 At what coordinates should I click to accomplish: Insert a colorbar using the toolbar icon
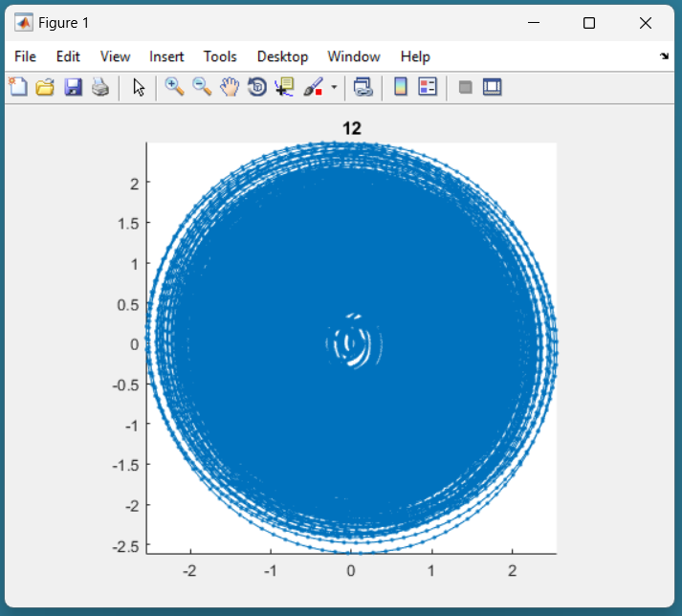[401, 87]
